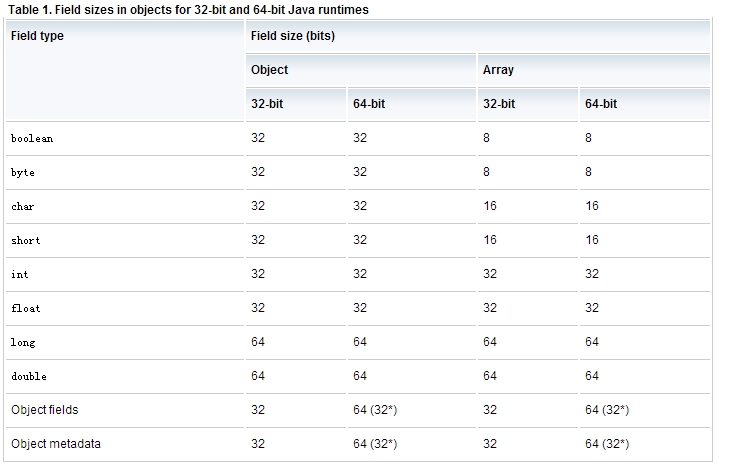
Task: Select the int row label
Action: (x=20, y=274)
